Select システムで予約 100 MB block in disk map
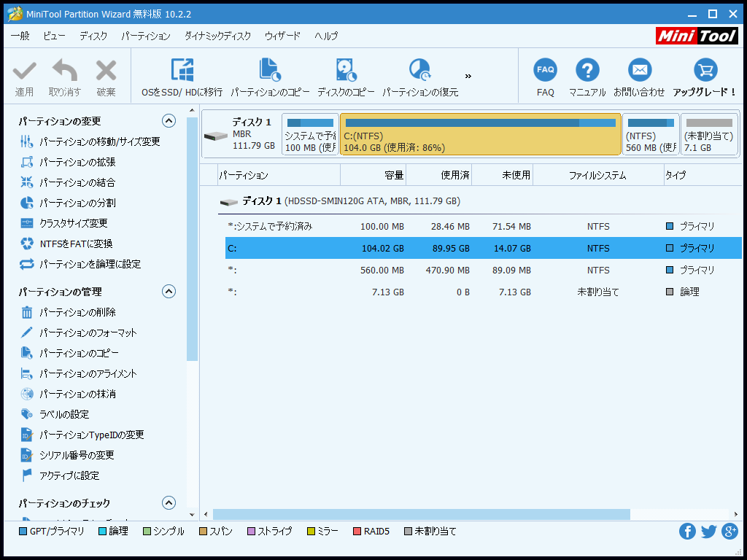The image size is (747, 560). [310, 134]
